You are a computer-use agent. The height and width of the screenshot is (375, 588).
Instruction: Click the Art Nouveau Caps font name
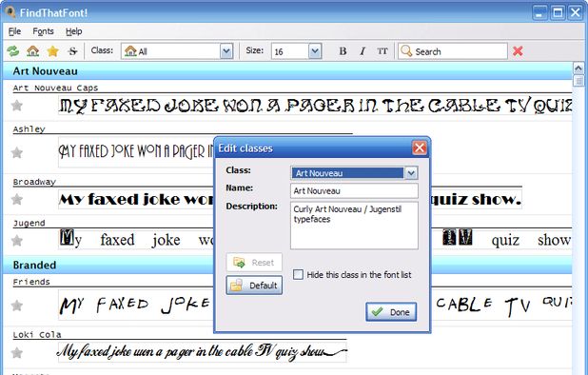click(x=55, y=89)
